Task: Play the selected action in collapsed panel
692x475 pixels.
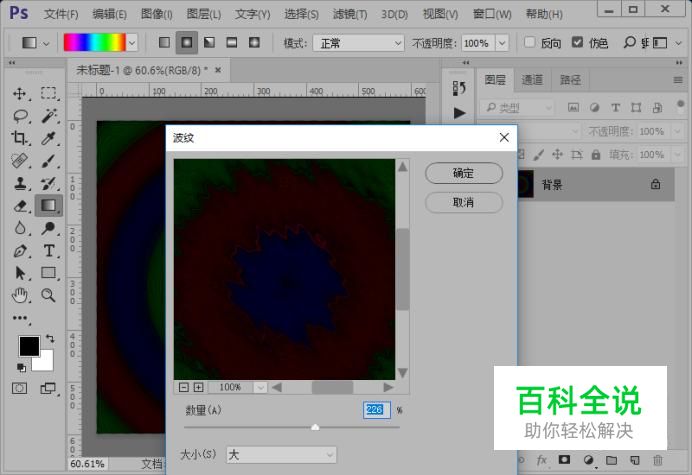Action: pyautogui.click(x=459, y=113)
